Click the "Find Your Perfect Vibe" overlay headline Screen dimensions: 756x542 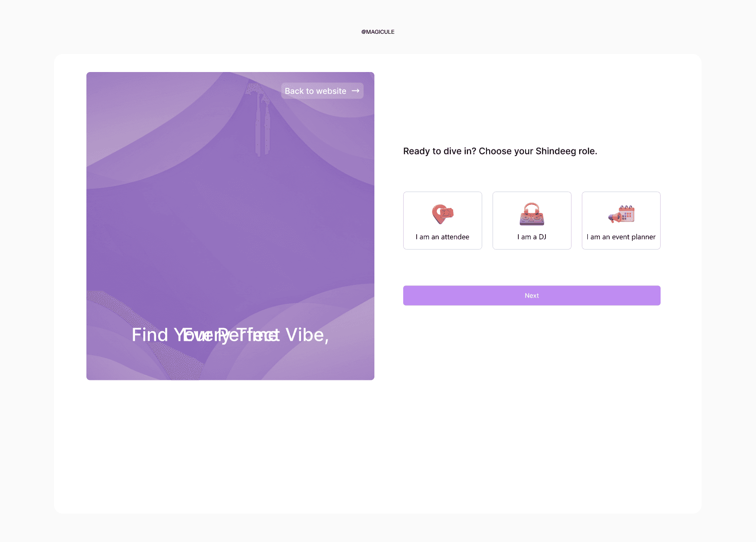(x=230, y=335)
